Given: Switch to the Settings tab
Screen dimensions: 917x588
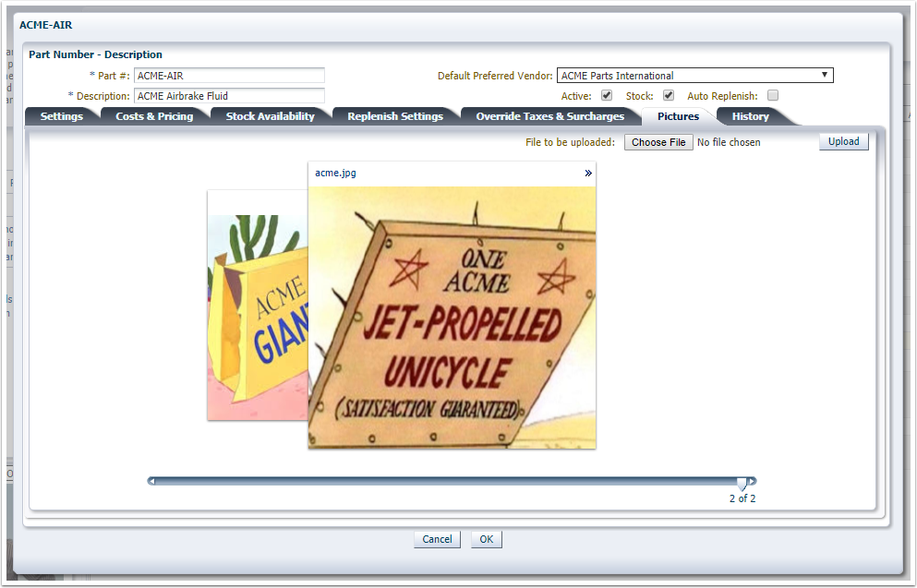Looking at the screenshot, I should tap(61, 116).
